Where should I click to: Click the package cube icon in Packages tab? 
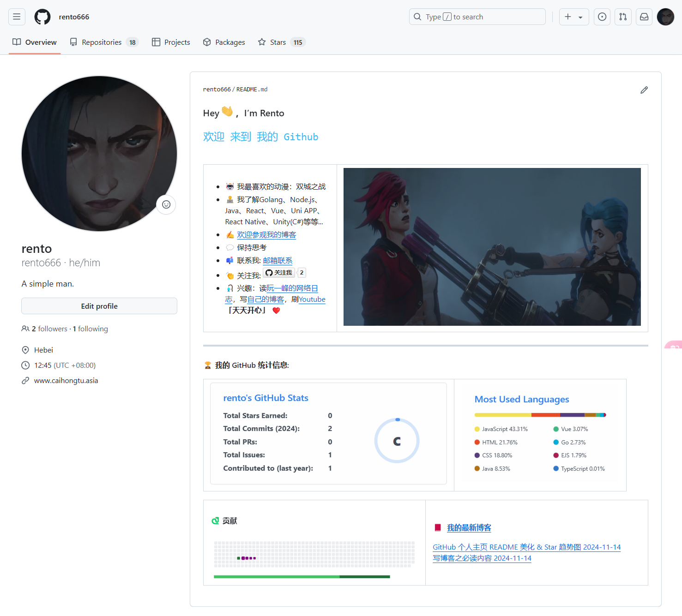(x=207, y=42)
